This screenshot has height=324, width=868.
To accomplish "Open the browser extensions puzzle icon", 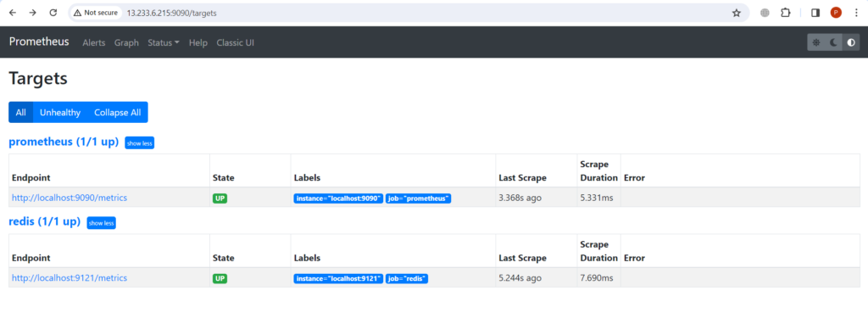I will click(786, 13).
